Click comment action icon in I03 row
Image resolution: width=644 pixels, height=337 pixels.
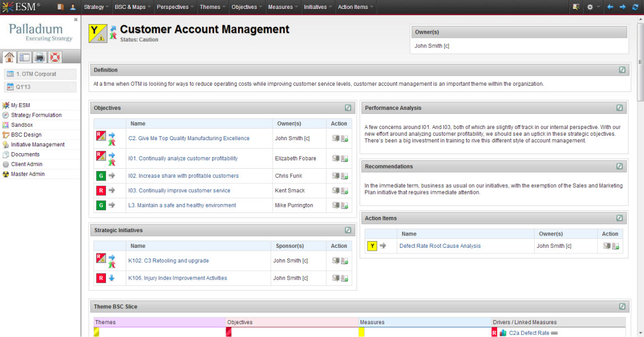tap(335, 191)
